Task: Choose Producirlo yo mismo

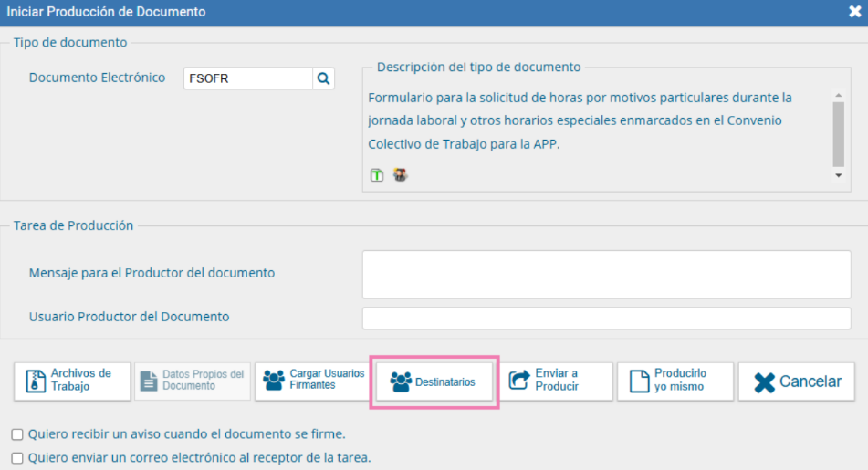Action: point(675,380)
